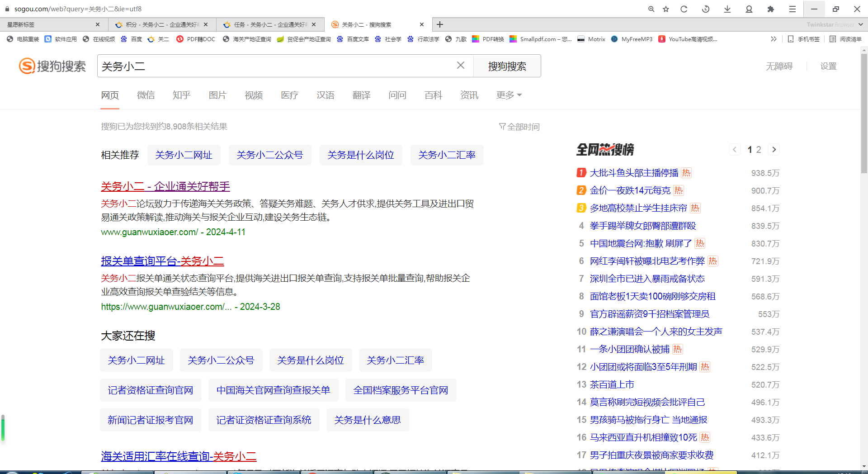Go to next page of hot search list

tap(774, 150)
